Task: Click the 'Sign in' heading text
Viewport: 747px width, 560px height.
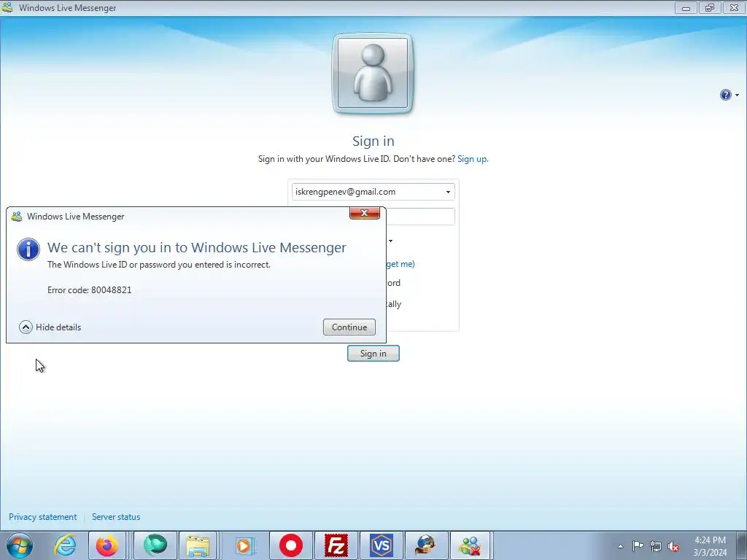Action: (x=373, y=141)
